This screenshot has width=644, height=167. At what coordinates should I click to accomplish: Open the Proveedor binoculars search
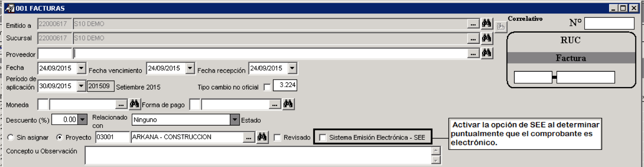[486, 53]
